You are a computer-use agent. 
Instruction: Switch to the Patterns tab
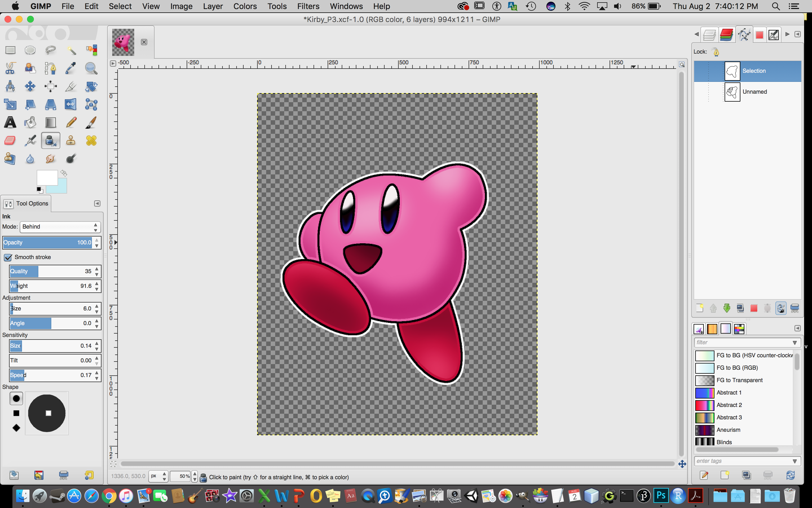pyautogui.click(x=712, y=329)
